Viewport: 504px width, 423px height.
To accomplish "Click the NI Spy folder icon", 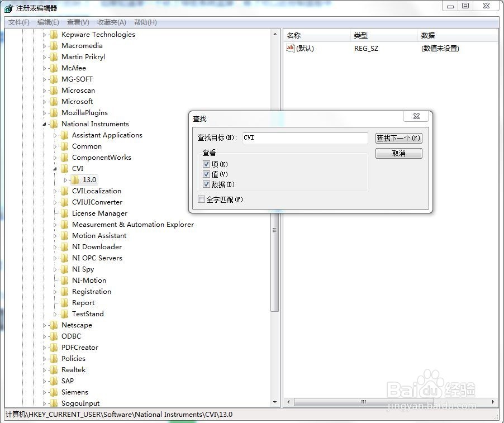I will point(65,269).
